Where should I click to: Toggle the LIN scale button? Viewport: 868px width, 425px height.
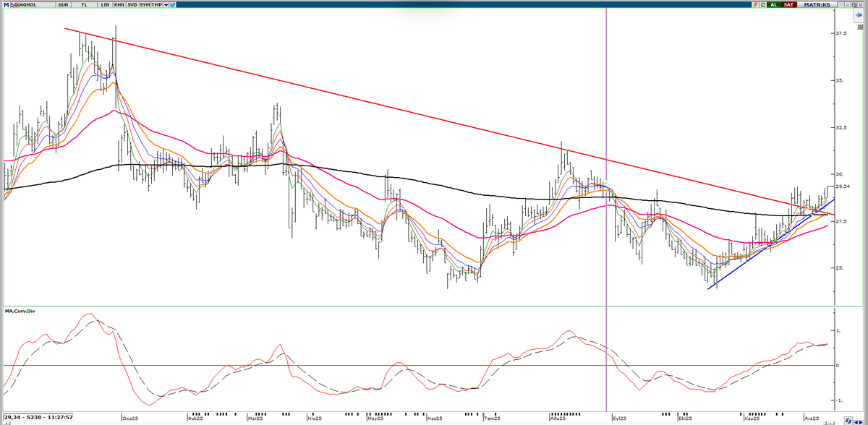(105, 4)
